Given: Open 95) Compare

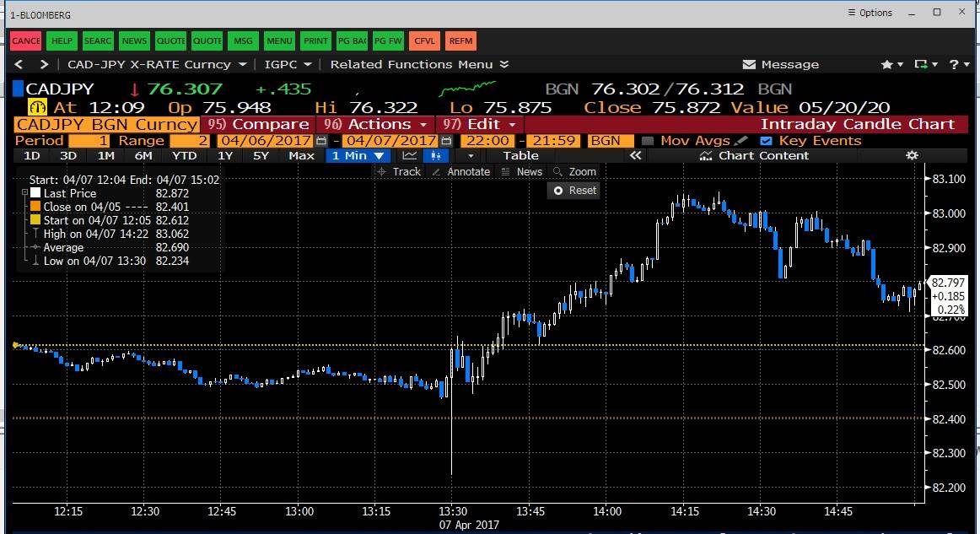Looking at the screenshot, I should coord(257,123).
